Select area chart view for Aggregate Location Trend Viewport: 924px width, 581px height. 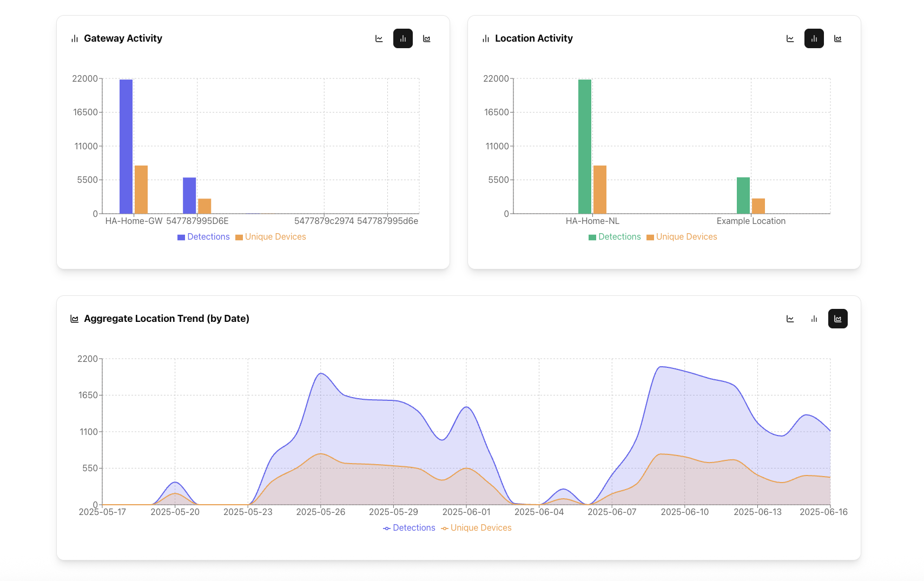[x=838, y=319]
